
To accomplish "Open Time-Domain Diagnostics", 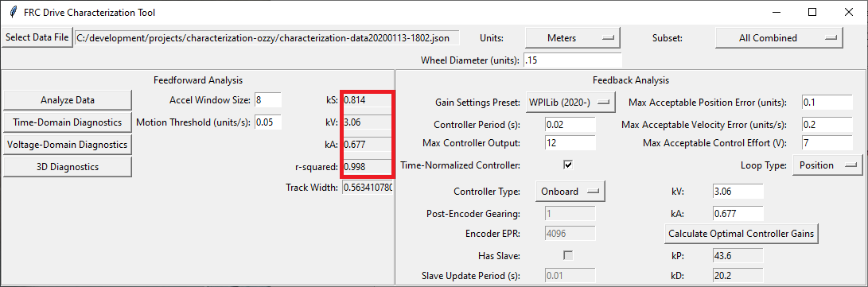I will coord(68,122).
